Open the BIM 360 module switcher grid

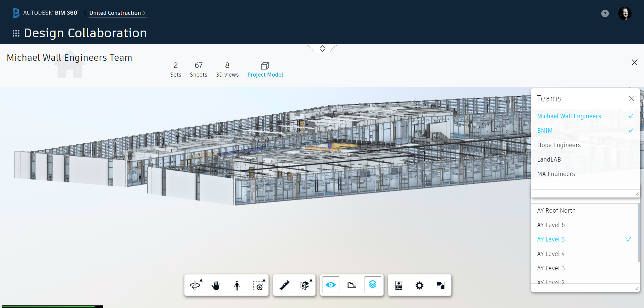(16, 33)
